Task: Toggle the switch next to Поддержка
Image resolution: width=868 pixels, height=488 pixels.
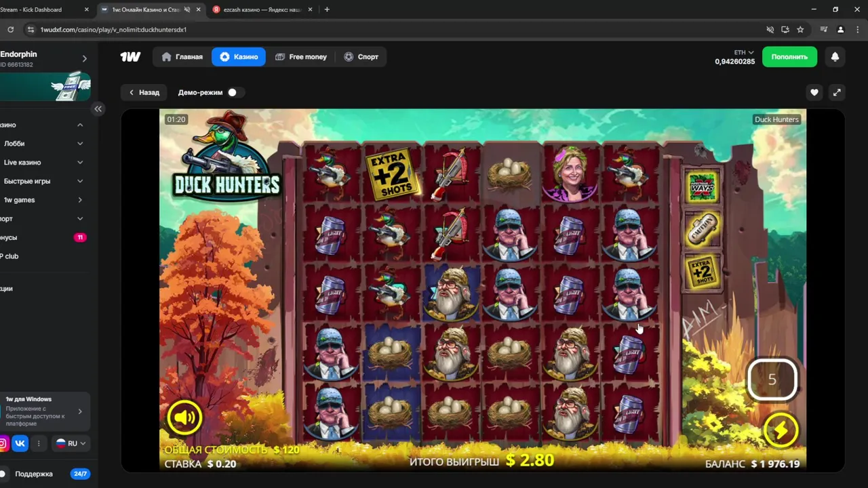Action: click(x=4, y=474)
